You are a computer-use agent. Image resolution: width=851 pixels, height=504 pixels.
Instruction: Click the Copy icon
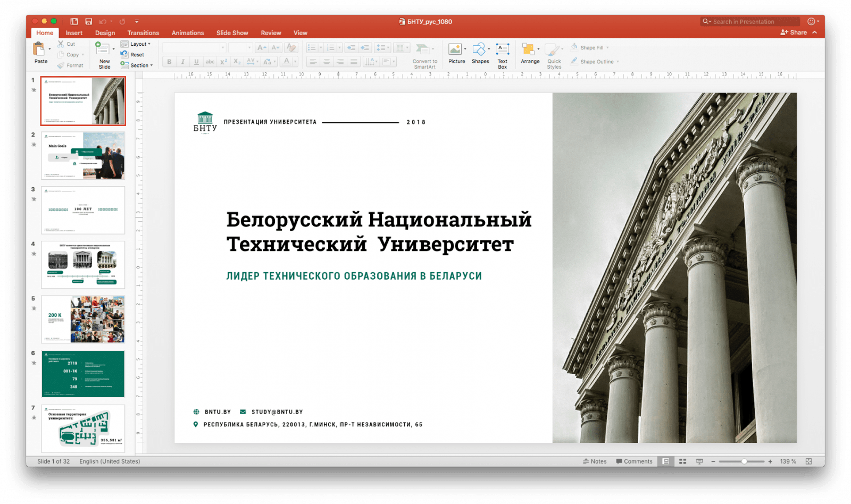(x=61, y=55)
